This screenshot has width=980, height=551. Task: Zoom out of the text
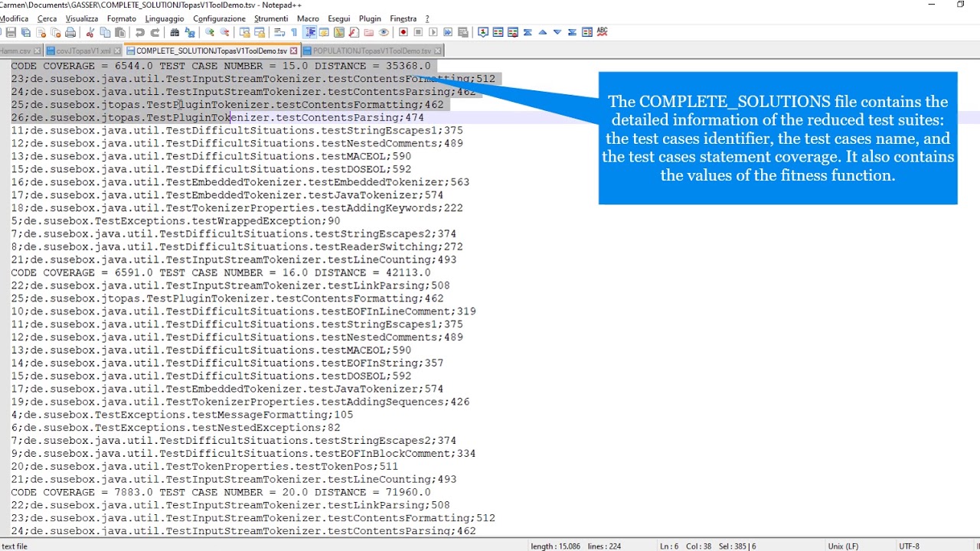(224, 32)
